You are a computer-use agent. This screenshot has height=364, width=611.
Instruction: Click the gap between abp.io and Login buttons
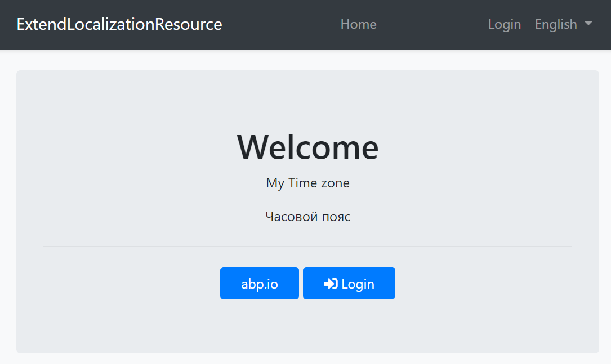click(x=301, y=284)
